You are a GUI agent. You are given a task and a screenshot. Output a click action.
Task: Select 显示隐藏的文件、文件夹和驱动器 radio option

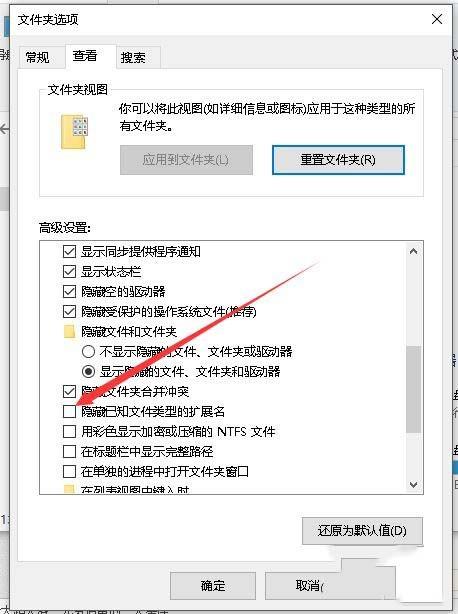[x=88, y=371]
